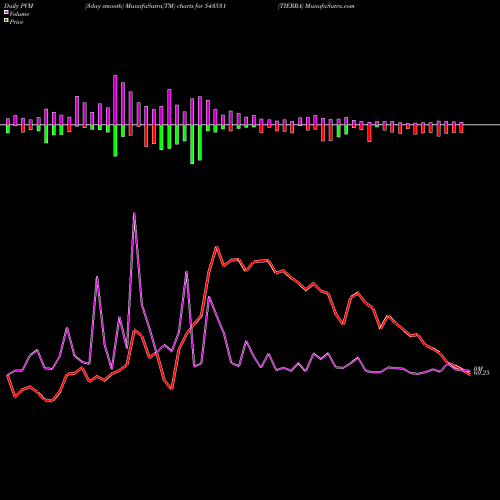Click the tallest magenta volume bar

115,100
